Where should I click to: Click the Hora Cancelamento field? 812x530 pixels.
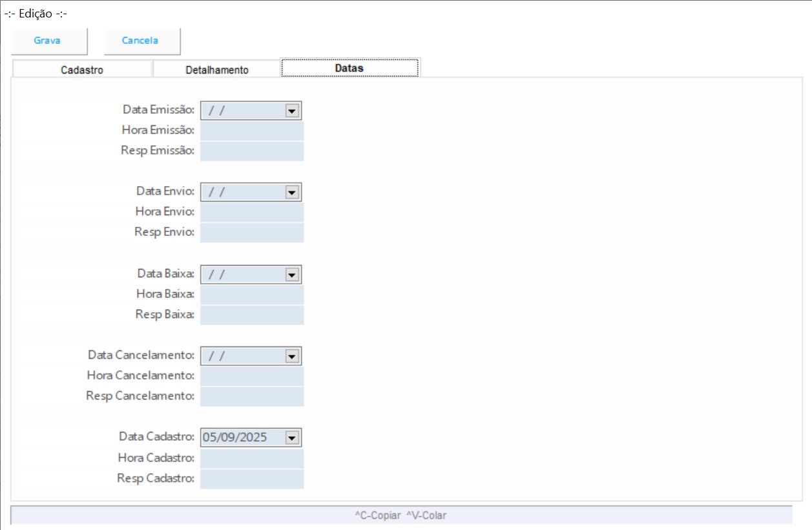point(251,376)
